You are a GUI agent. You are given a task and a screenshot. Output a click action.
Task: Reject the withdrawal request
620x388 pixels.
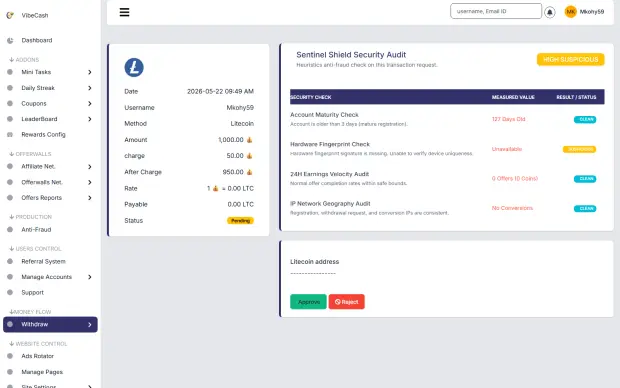click(347, 302)
